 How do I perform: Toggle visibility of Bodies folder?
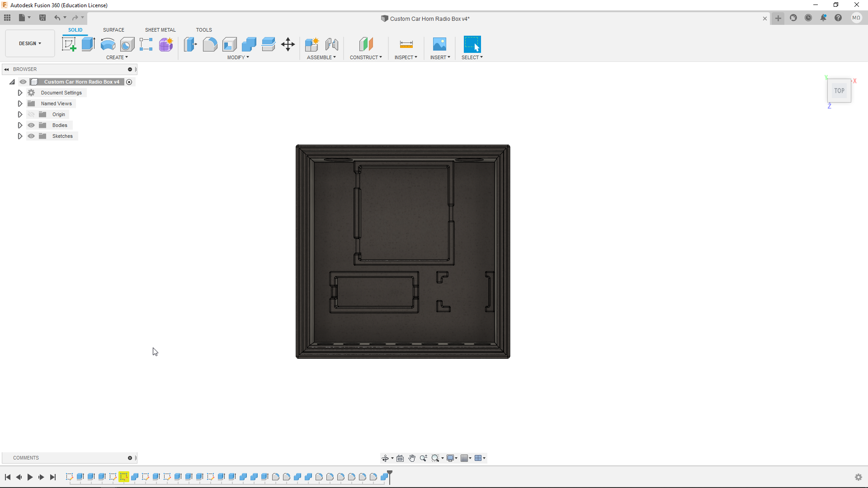click(x=31, y=125)
